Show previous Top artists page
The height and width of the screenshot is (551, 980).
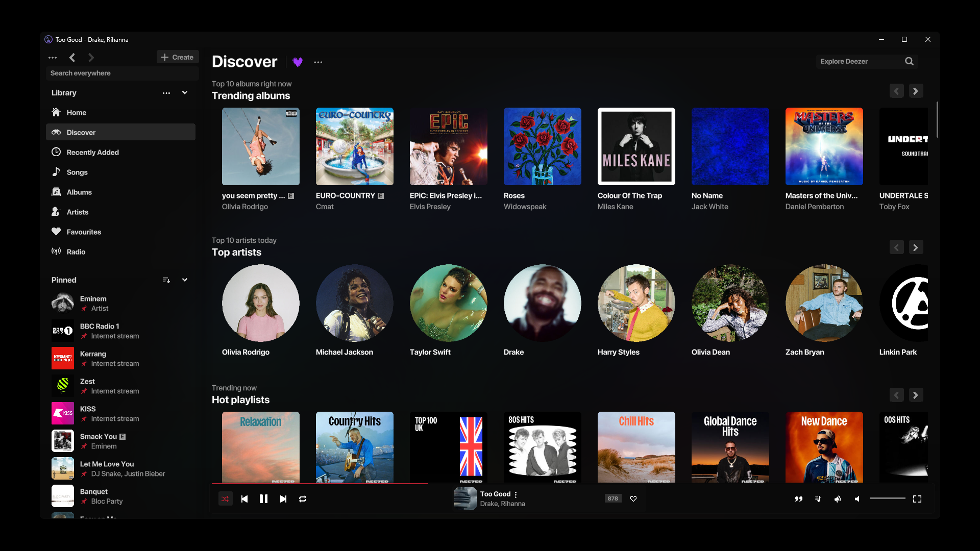tap(897, 248)
